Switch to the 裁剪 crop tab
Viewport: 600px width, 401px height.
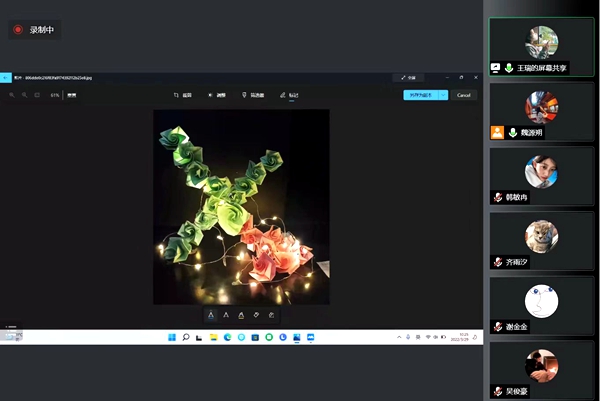click(x=181, y=95)
